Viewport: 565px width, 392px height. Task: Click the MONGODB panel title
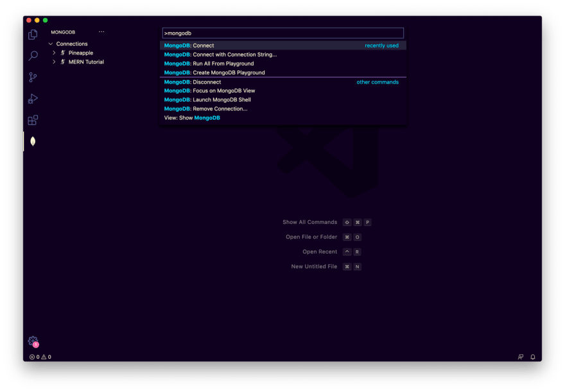coord(63,32)
